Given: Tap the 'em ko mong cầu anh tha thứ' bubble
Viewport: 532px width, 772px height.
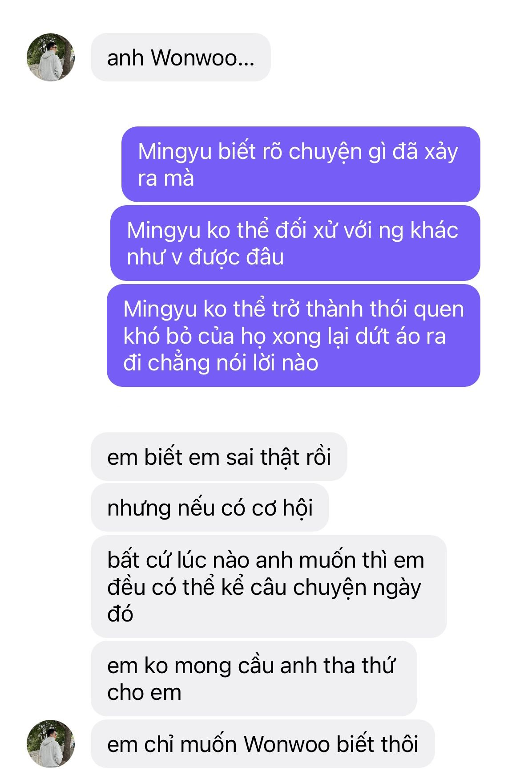Looking at the screenshot, I should click(254, 679).
